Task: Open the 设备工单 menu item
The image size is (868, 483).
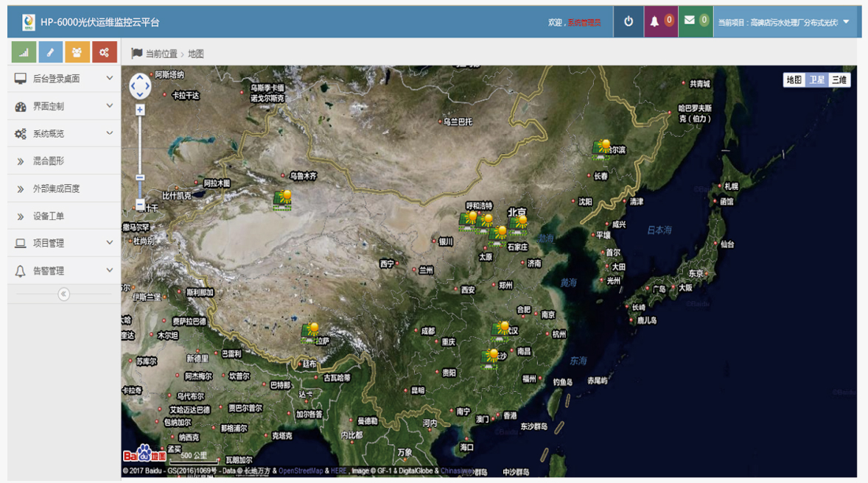Action: coord(49,216)
